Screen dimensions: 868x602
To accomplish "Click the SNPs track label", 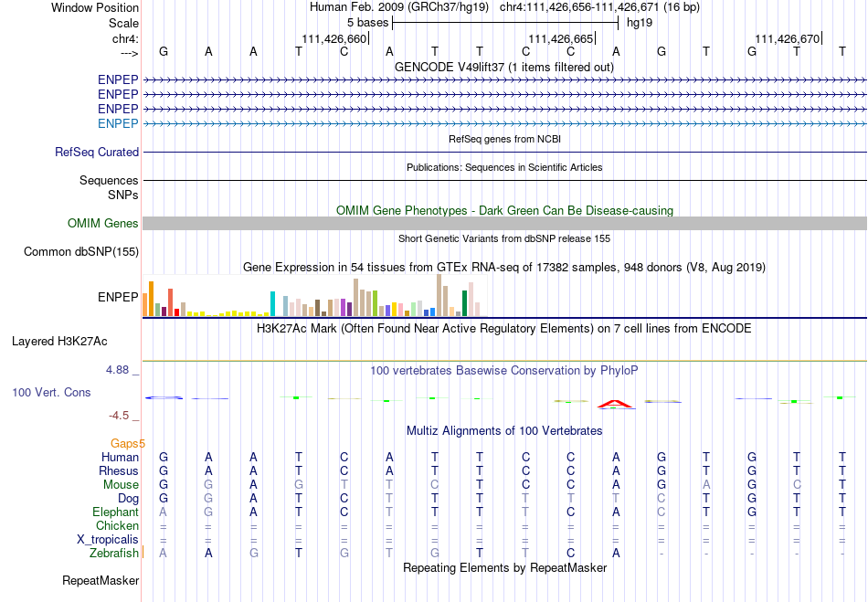I will coord(123,195).
